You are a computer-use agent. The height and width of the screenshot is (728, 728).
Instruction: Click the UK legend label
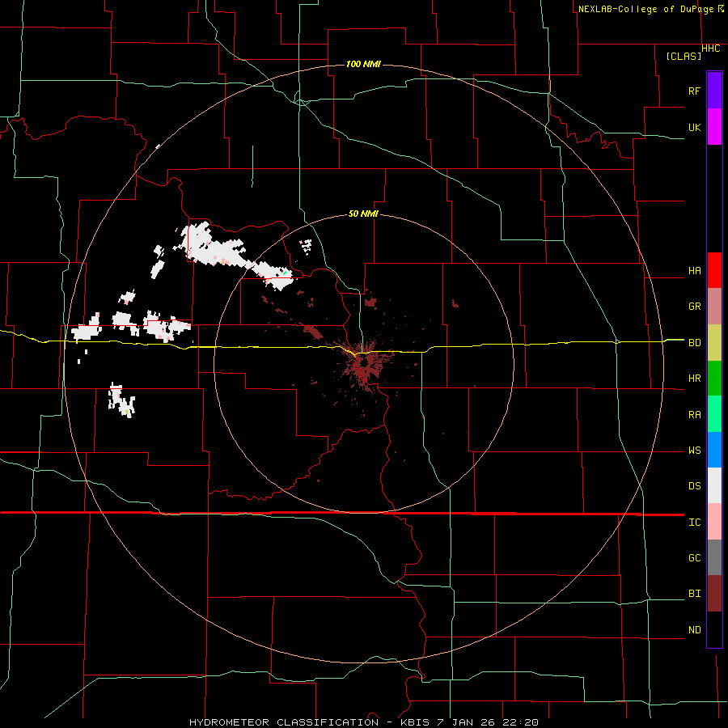tap(694, 127)
